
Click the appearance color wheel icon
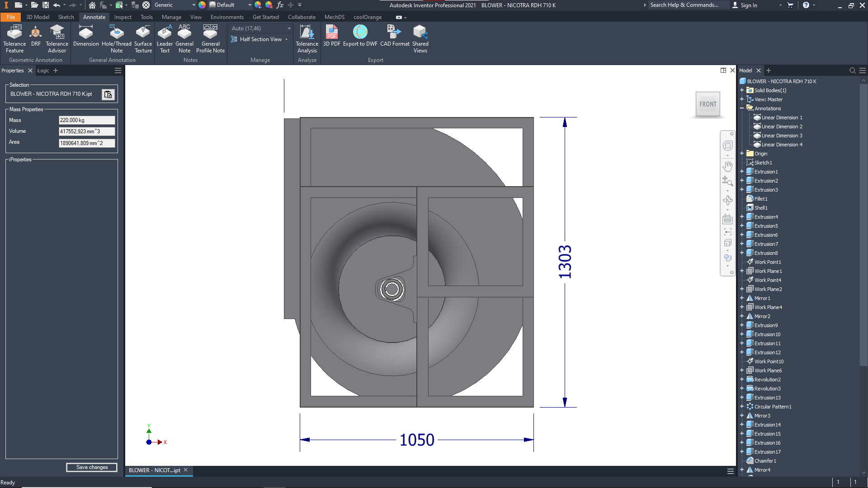pyautogui.click(x=202, y=5)
